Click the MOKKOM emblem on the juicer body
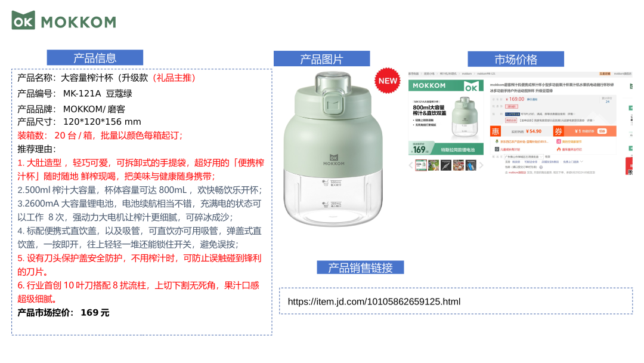The width and height of the screenshot is (644, 363). click(333, 160)
